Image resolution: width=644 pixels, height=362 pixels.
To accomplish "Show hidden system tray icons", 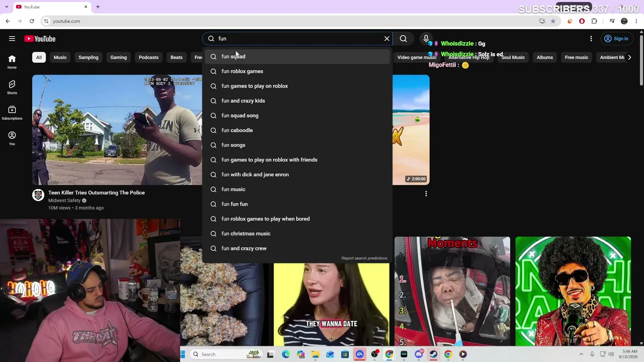I will coord(581,354).
